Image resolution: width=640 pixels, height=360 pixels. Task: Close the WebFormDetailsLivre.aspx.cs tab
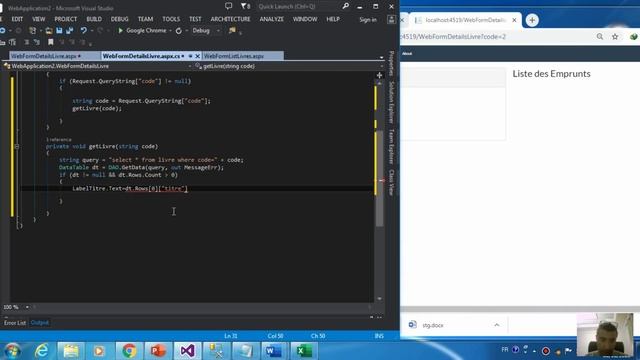198,56
